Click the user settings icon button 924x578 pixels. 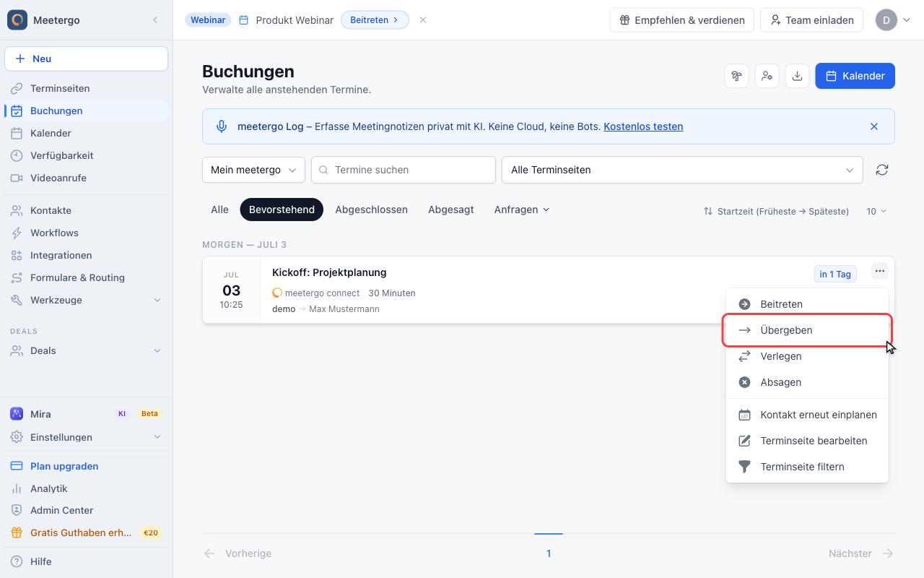pos(767,76)
